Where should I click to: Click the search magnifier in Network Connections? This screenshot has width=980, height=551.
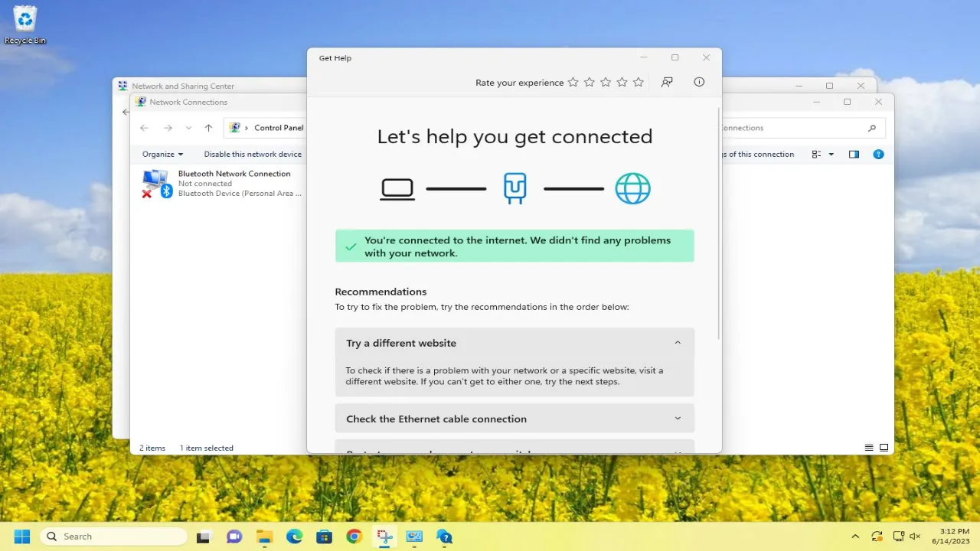[871, 128]
